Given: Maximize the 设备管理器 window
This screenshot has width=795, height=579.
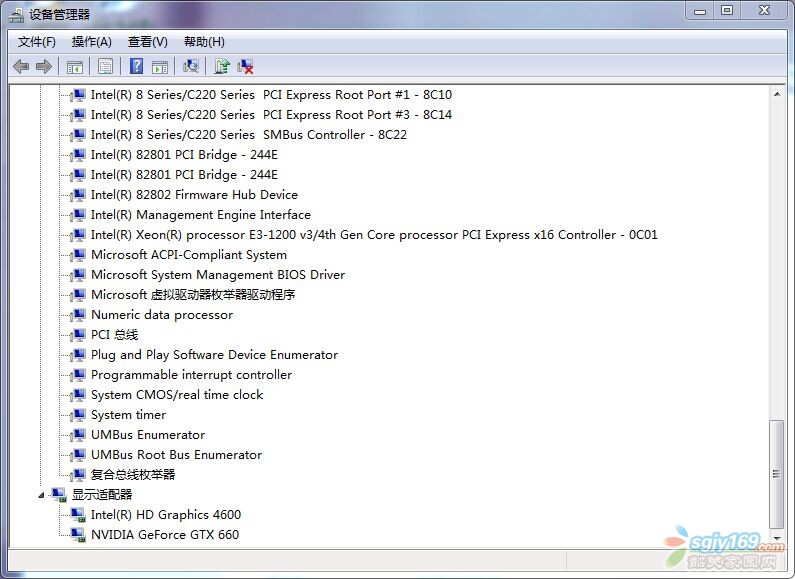Looking at the screenshot, I should 727,10.
